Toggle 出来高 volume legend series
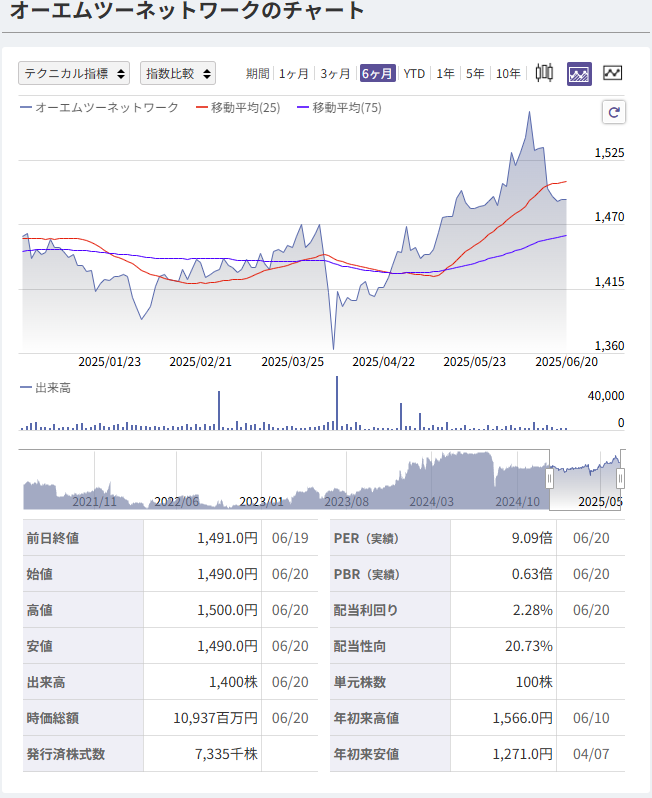The height and width of the screenshot is (798, 652). pyautogui.click(x=45, y=388)
